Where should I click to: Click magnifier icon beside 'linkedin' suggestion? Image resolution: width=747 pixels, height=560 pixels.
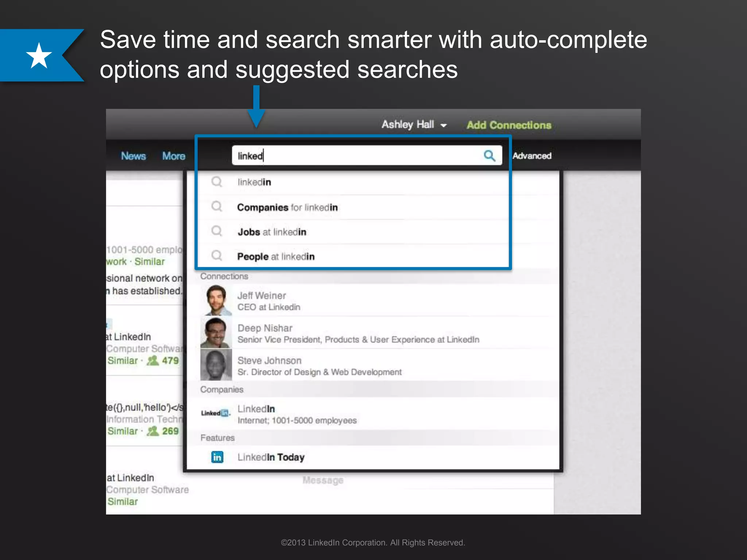(x=217, y=182)
